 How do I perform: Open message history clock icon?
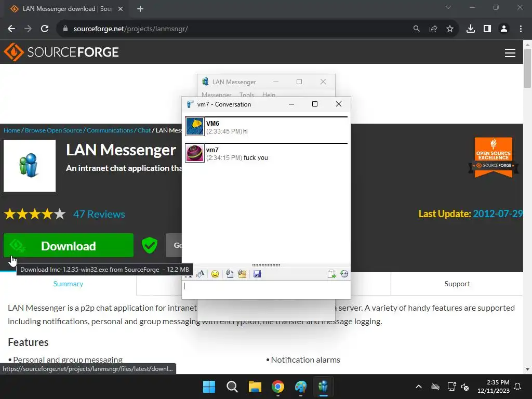point(344,274)
